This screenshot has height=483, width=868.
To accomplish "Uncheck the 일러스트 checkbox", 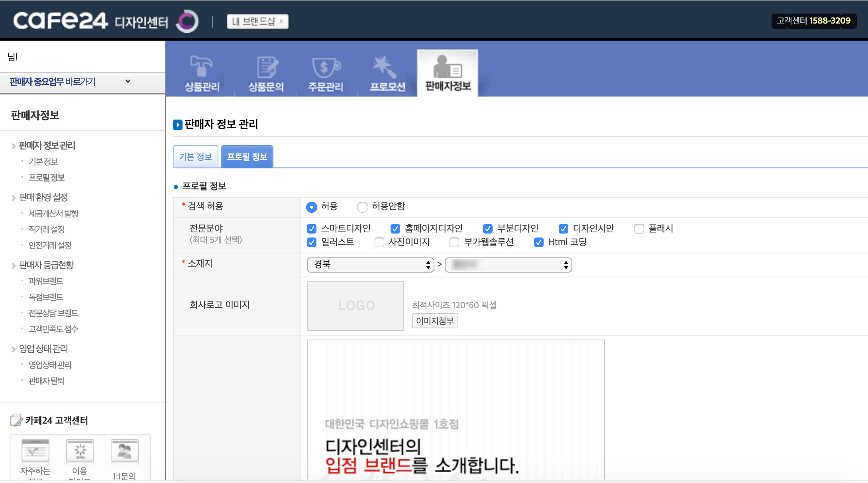I will pos(312,242).
